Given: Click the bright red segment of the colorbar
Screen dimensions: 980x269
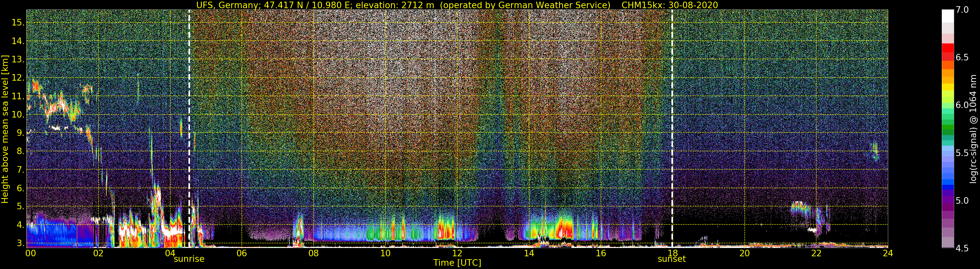Looking at the screenshot, I should (x=948, y=48).
